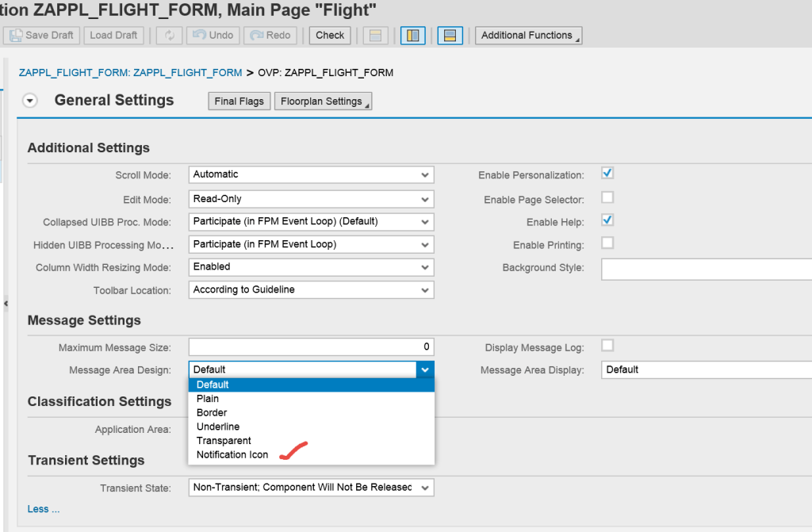Viewport: 812px width, 532px height.
Task: Click the Save Draft button
Action: (41, 35)
